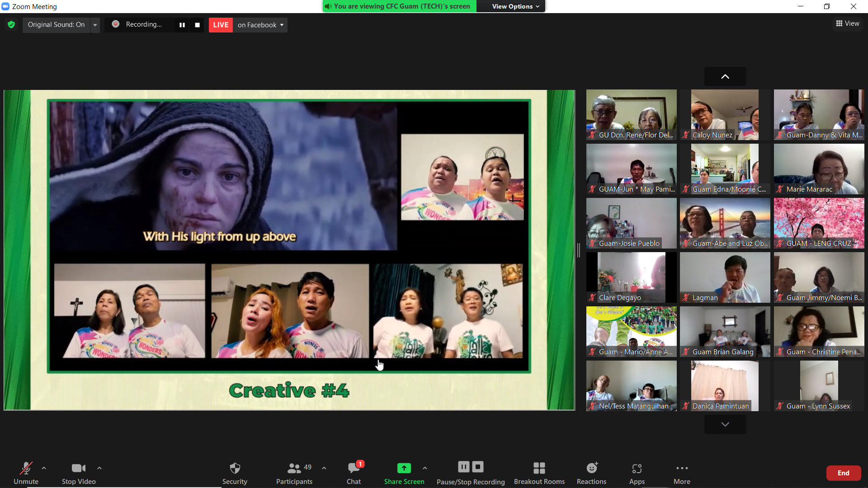Viewport: 868px width, 488px height.
Task: Open the More options menu
Action: pos(682,473)
